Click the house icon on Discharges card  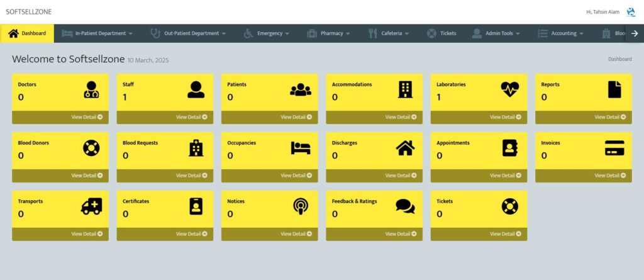[405, 148]
